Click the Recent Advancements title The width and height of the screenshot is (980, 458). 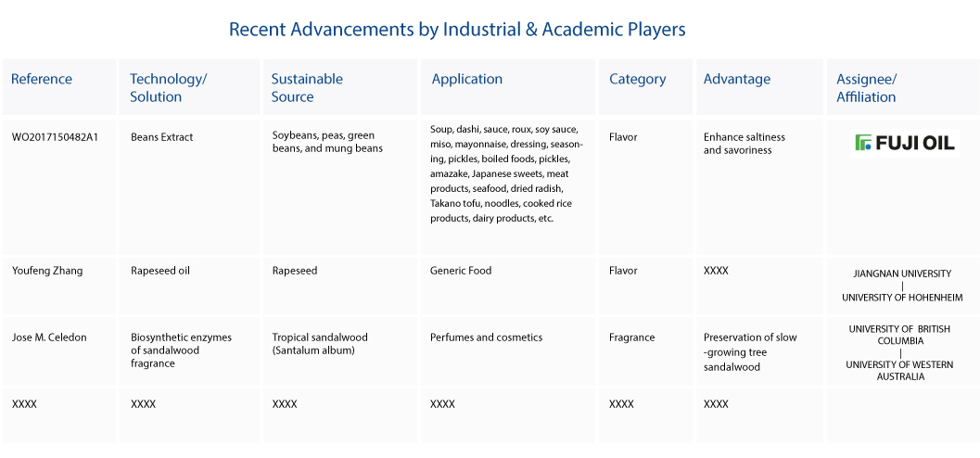pos(457,30)
